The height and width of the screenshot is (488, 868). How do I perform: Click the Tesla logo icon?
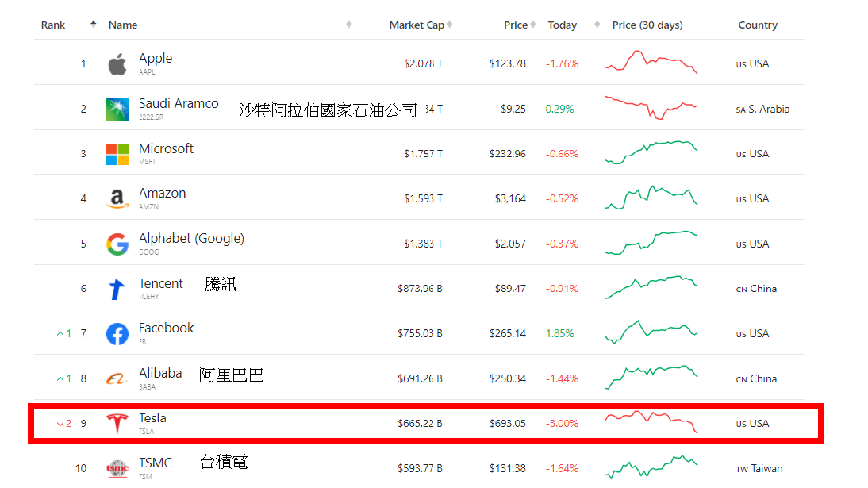pos(117,423)
